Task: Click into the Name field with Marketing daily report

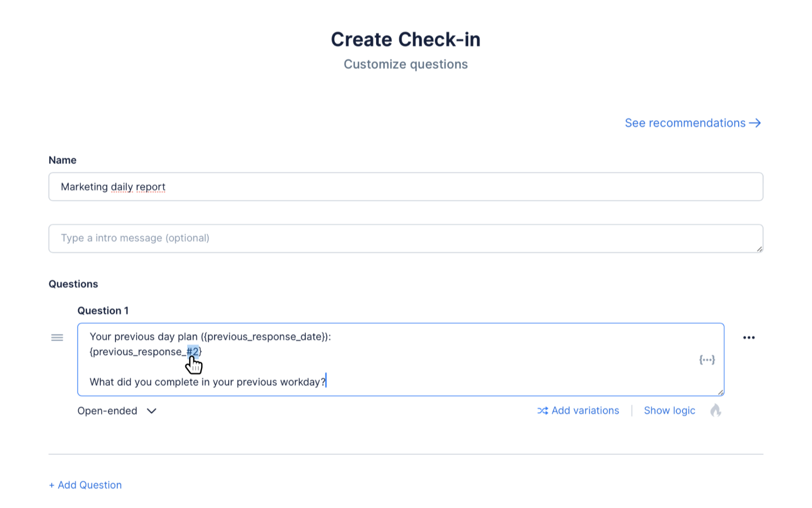Action: coord(405,187)
